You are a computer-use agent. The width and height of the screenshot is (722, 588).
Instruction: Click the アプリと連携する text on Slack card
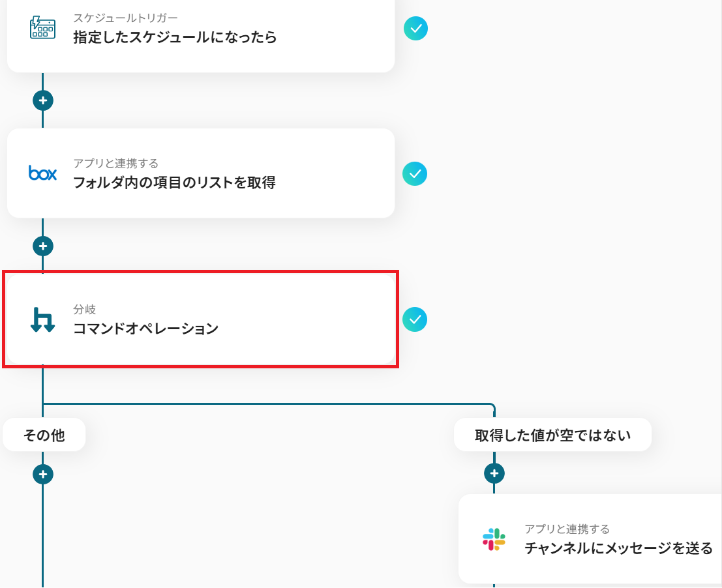(567, 529)
